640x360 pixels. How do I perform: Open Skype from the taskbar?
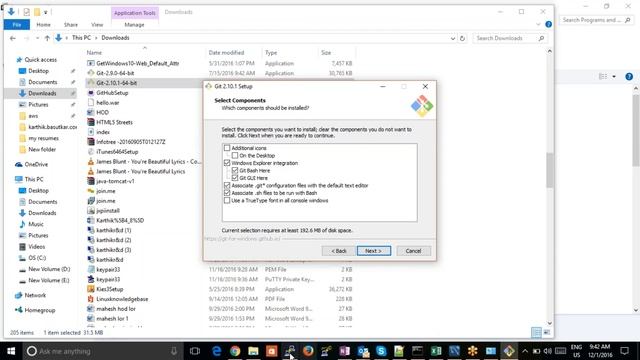pyautogui.click(x=381, y=351)
